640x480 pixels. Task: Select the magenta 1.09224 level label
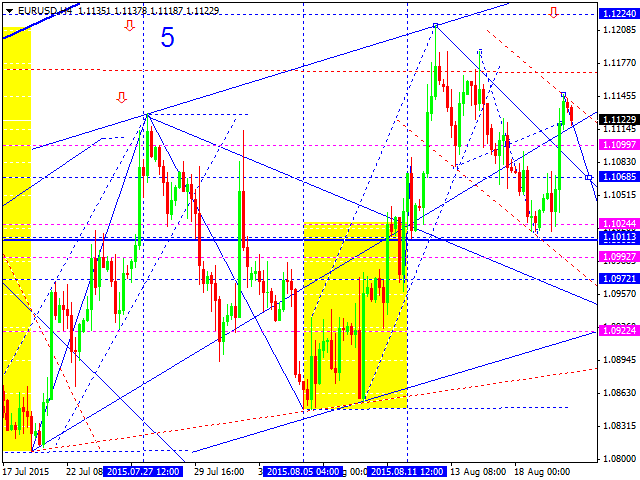tap(619, 331)
